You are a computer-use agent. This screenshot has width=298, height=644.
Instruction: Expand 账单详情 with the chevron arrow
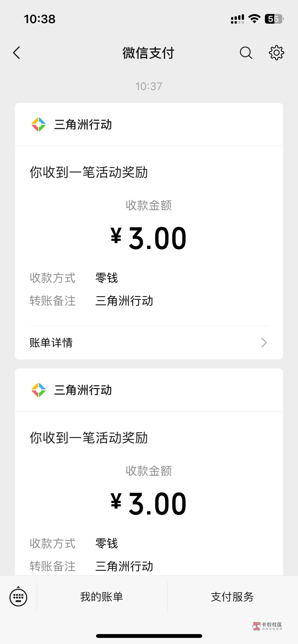264,343
